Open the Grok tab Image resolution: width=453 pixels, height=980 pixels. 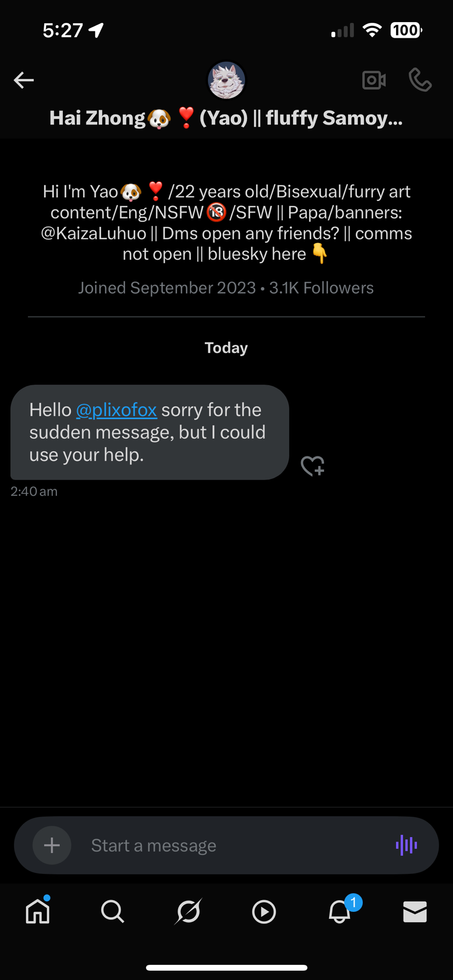point(188,912)
